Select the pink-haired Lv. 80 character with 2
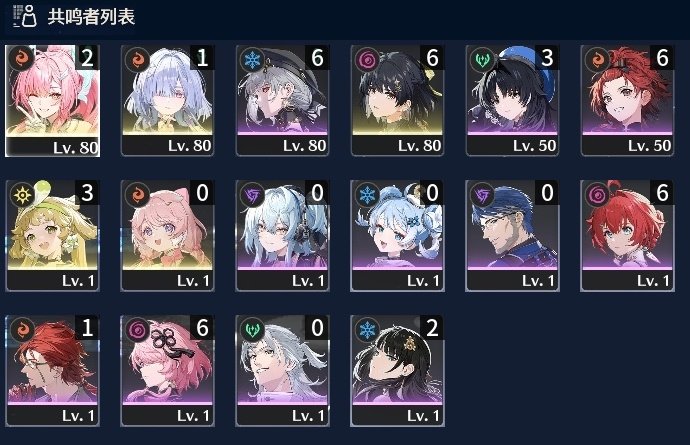The image size is (690, 445). 52,101
